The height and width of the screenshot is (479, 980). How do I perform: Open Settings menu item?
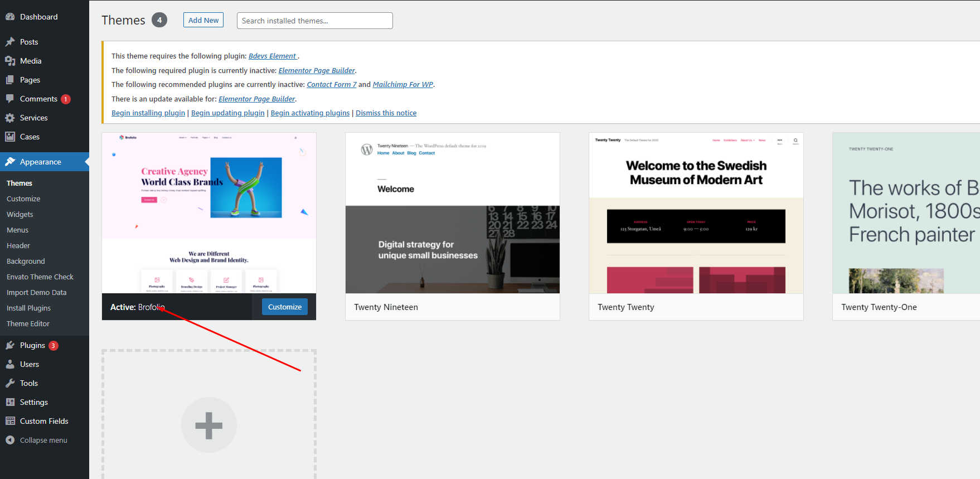(x=45, y=402)
